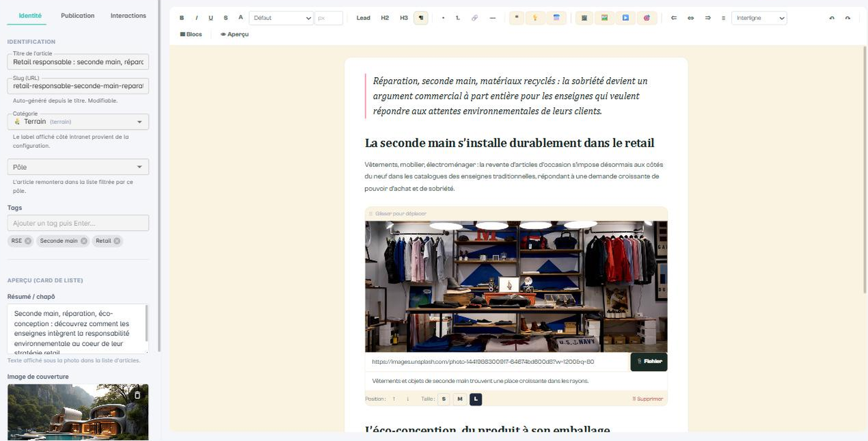Insert a video block
The height and width of the screenshot is (441, 868).
[625, 18]
